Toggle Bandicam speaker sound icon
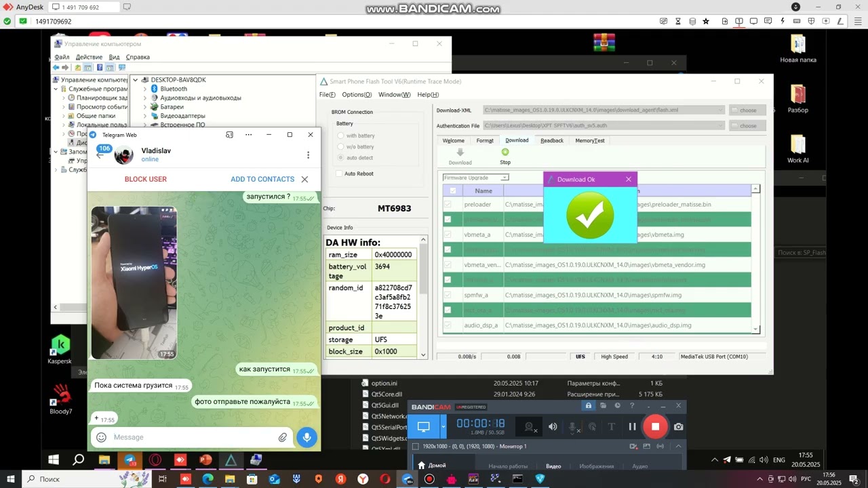This screenshot has height=488, width=868. [x=553, y=426]
